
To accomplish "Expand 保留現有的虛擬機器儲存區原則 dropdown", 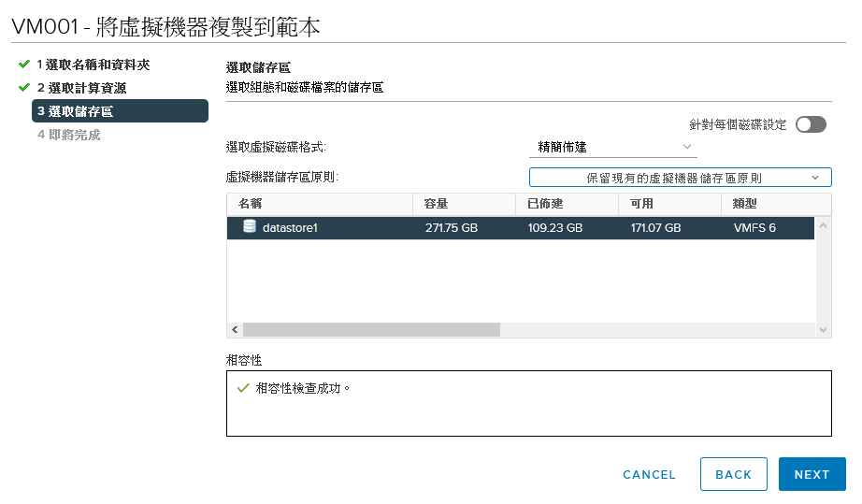I will (680, 178).
